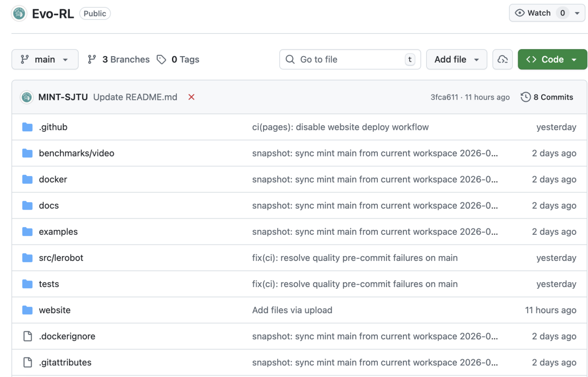Click the commit history clock icon
Viewport: 588px width, 377px height.
(525, 97)
